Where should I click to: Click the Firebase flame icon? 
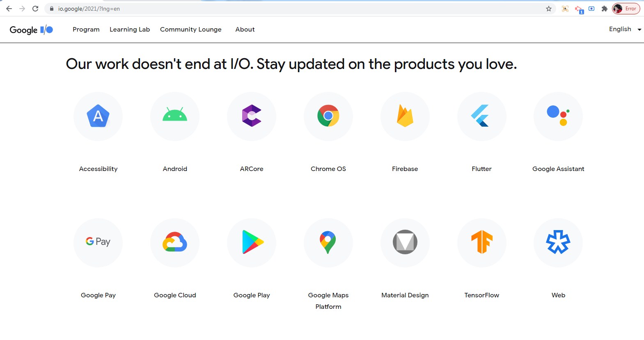click(x=405, y=116)
